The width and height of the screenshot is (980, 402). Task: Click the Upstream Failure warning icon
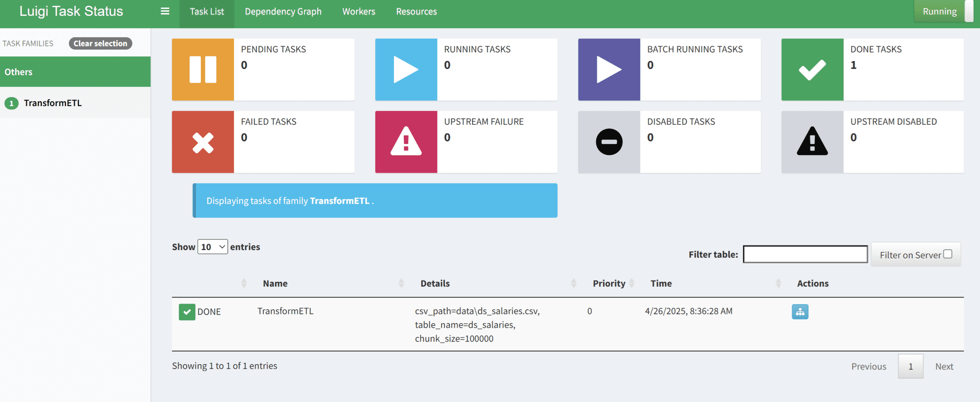[x=406, y=142]
